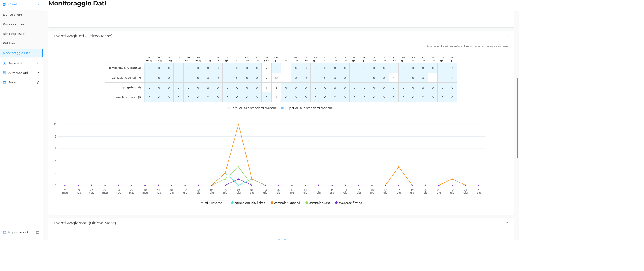Click the page vertical scrollbar thumb
The width and height of the screenshot is (644, 271).
click(x=517, y=118)
